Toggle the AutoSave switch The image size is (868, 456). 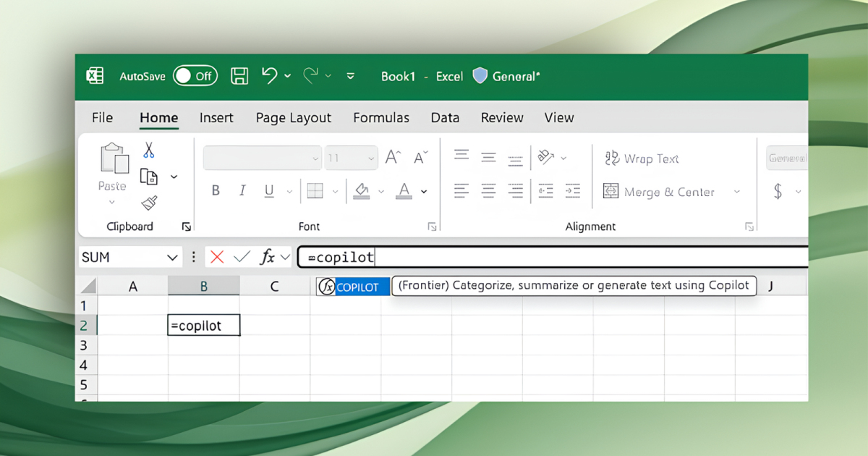(x=195, y=76)
